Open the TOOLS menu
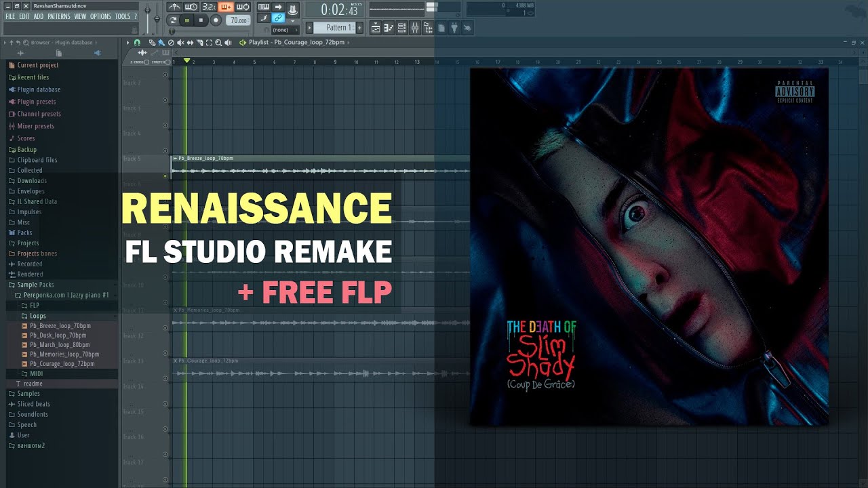This screenshot has width=868, height=488. [x=123, y=16]
